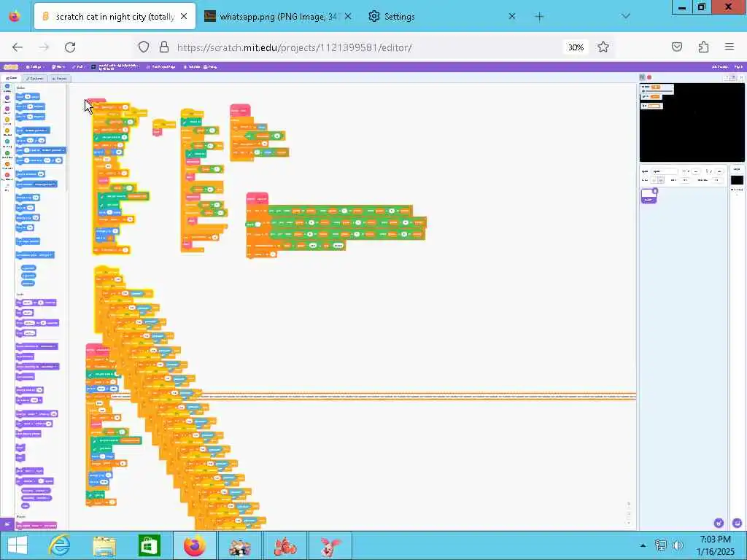This screenshot has height=560, width=747.
Task: Bookmark this page with the star icon
Action: point(603,47)
